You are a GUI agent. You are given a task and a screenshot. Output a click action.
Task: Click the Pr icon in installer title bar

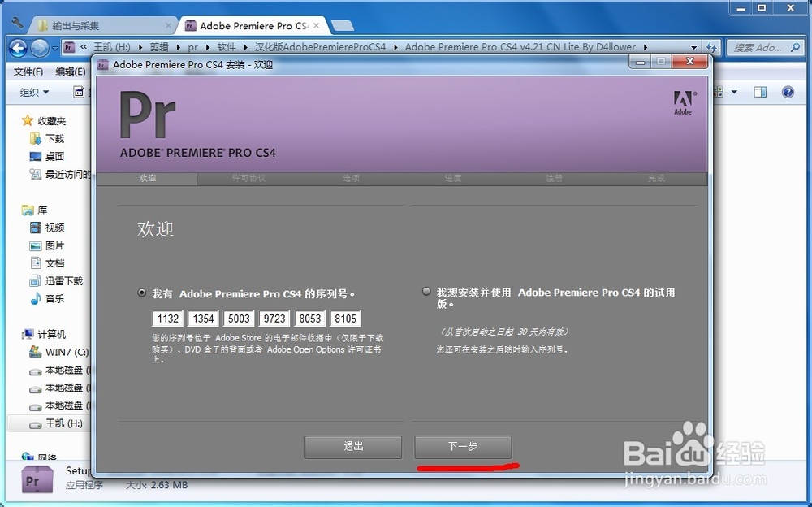[104, 65]
